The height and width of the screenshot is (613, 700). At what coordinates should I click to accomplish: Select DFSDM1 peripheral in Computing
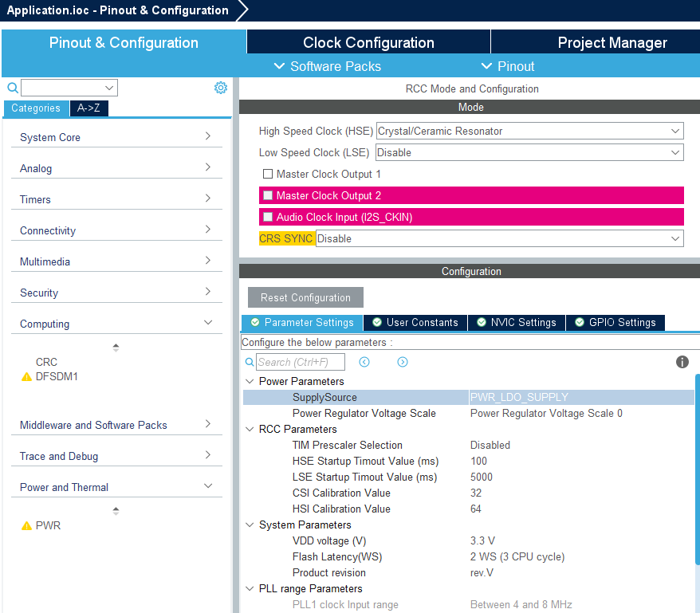(57, 377)
